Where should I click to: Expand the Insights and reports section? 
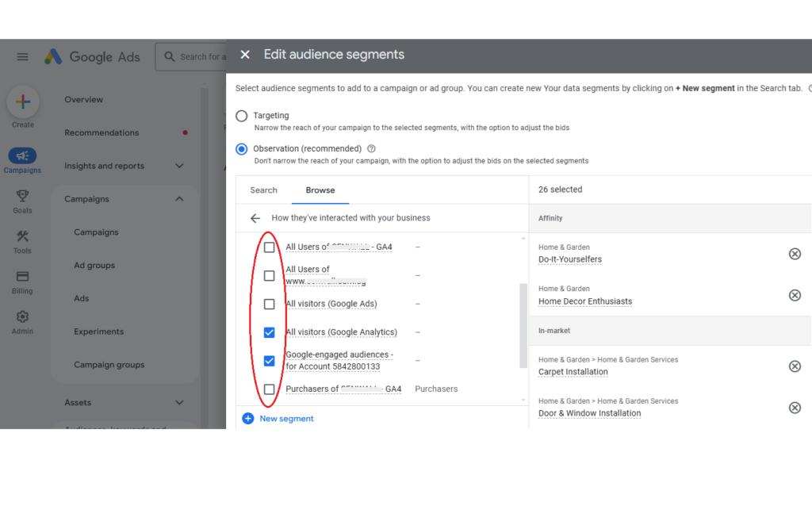[179, 166]
